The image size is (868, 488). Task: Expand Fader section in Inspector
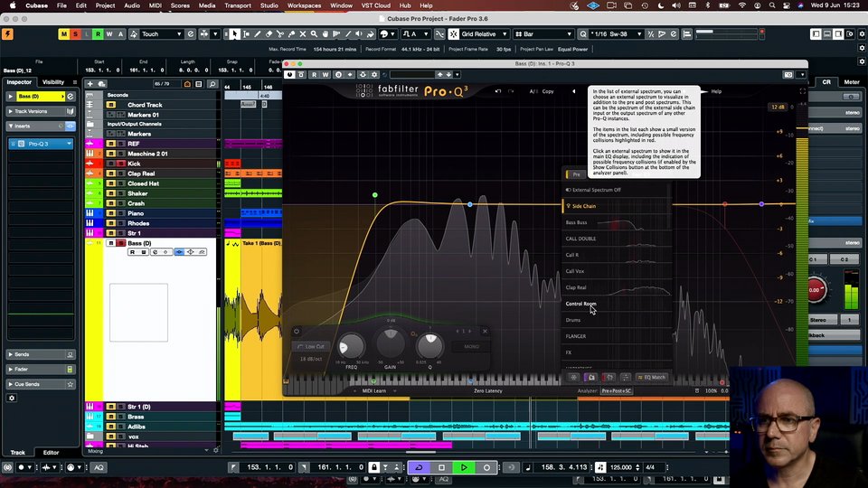[x=40, y=369]
